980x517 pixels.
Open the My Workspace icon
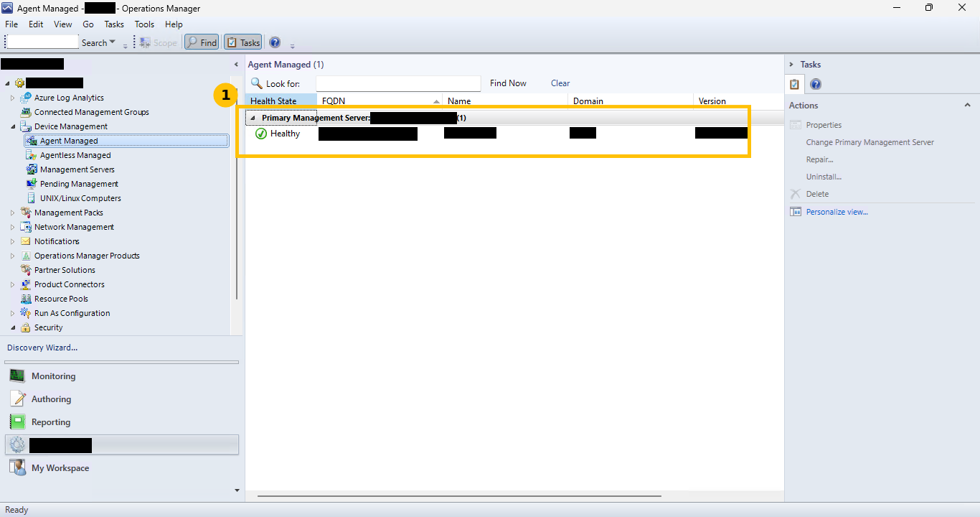17,467
